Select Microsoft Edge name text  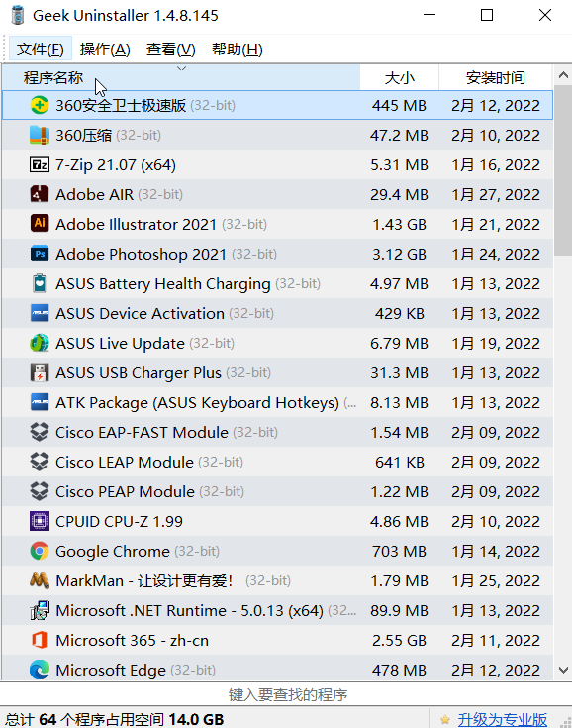coord(111,670)
